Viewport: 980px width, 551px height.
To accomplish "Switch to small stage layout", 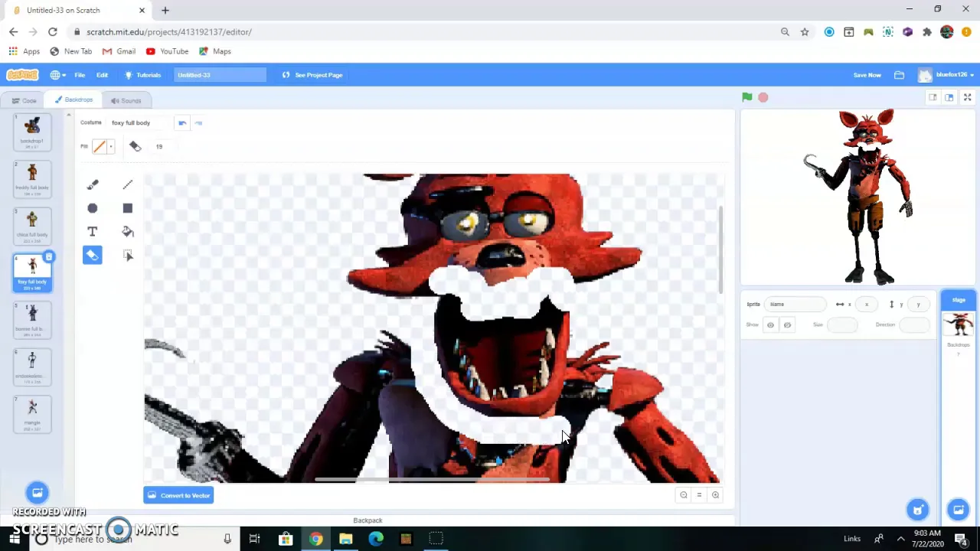I will [x=933, y=97].
